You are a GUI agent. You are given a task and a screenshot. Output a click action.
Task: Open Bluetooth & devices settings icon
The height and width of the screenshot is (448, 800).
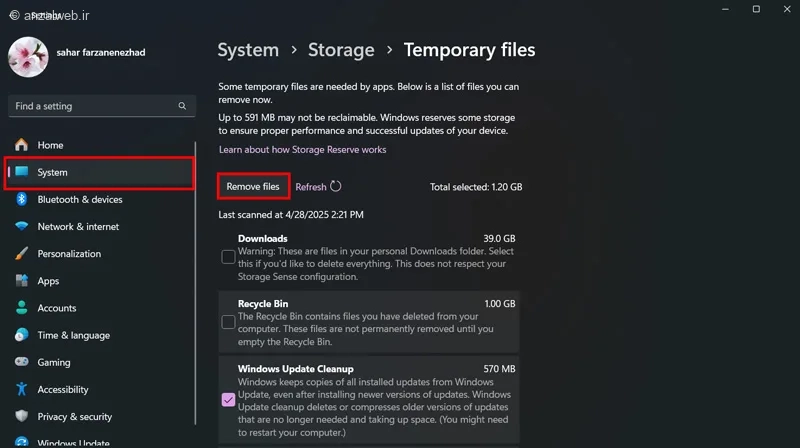(22, 200)
